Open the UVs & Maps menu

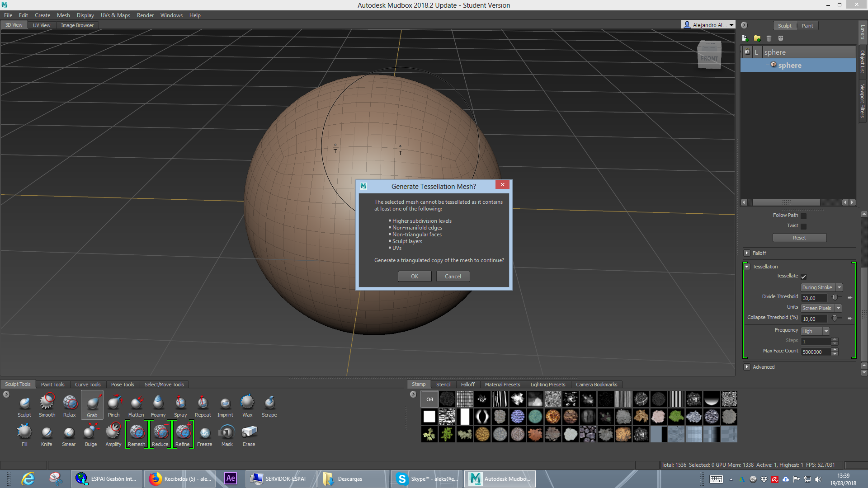(115, 15)
